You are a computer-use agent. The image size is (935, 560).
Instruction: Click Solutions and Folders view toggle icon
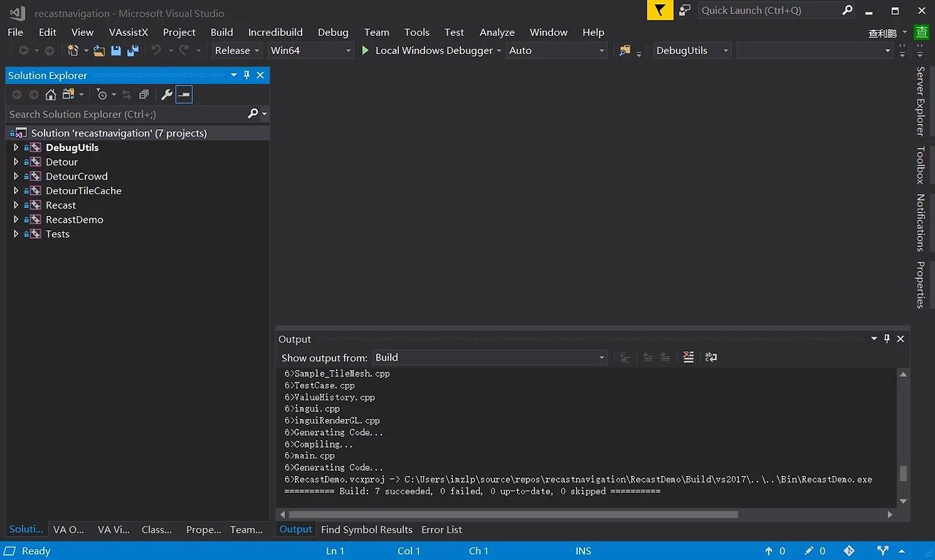[69, 94]
